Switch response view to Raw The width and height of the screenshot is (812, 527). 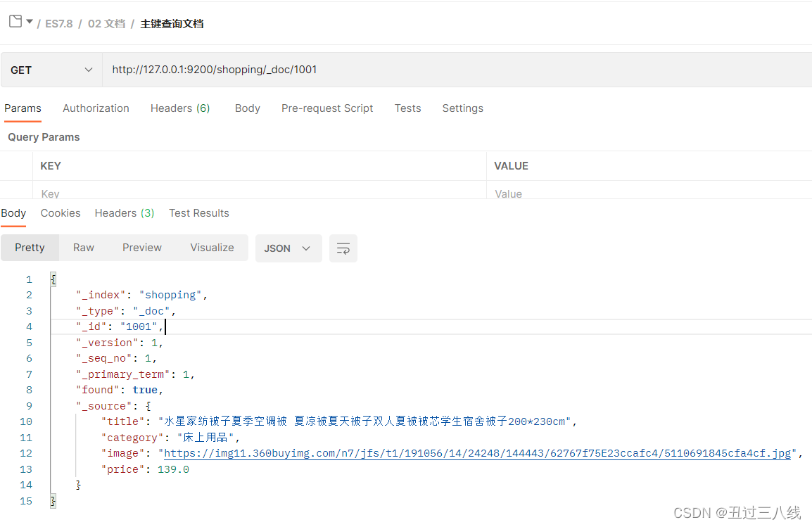pos(84,248)
